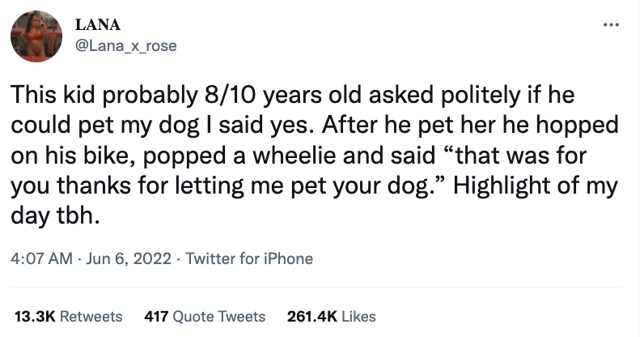Open the Twitter for iPhone source link
This screenshot has height=337, width=644.
249,259
